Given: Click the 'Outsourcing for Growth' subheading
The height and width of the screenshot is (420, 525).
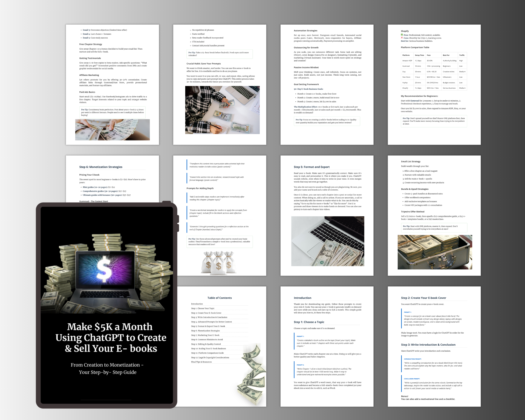Looking at the screenshot, I should 306,47.
